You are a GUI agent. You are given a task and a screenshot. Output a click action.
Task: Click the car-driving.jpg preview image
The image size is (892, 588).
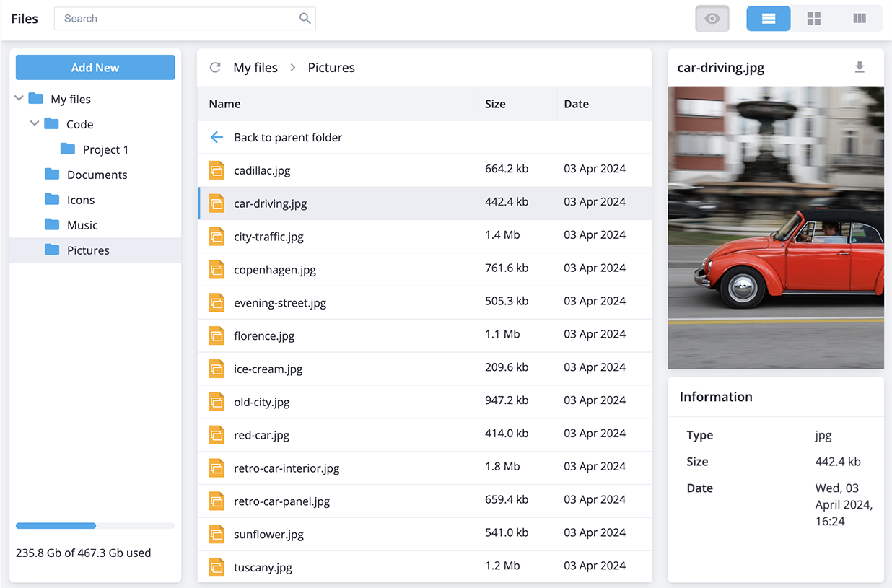point(776,227)
